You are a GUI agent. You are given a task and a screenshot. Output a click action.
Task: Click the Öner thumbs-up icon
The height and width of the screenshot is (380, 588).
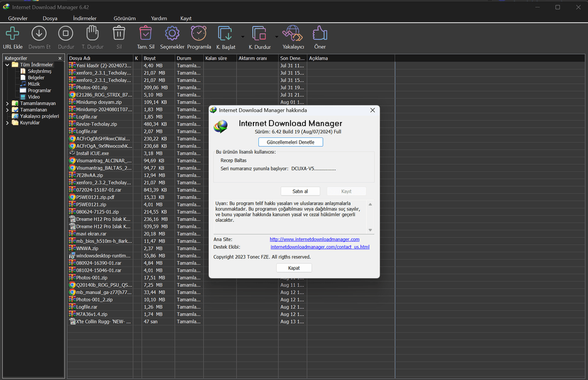(x=320, y=33)
